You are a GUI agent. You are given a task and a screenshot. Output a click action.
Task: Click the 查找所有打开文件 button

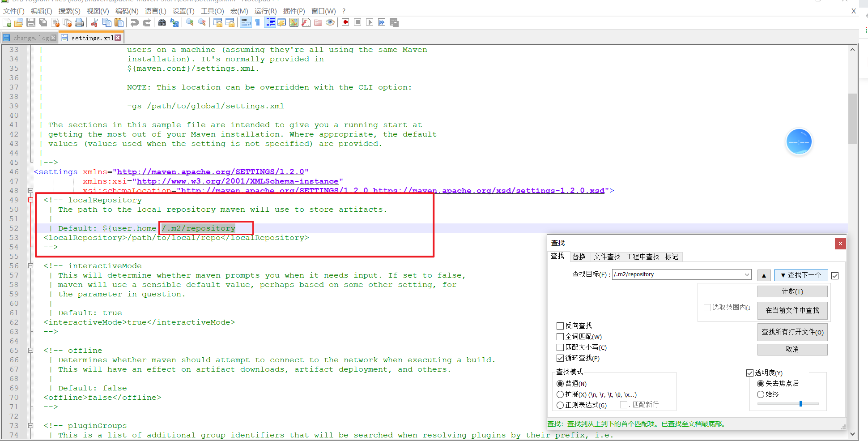pos(792,332)
